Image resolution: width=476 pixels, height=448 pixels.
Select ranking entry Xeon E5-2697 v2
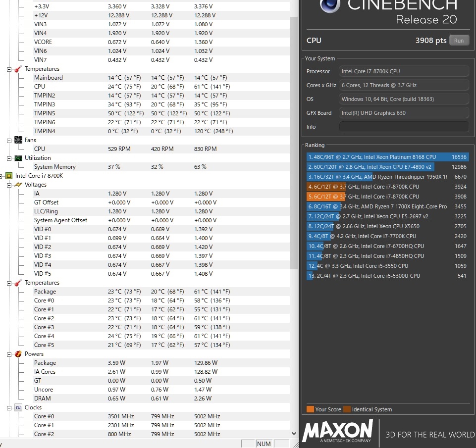pyautogui.click(x=388, y=216)
